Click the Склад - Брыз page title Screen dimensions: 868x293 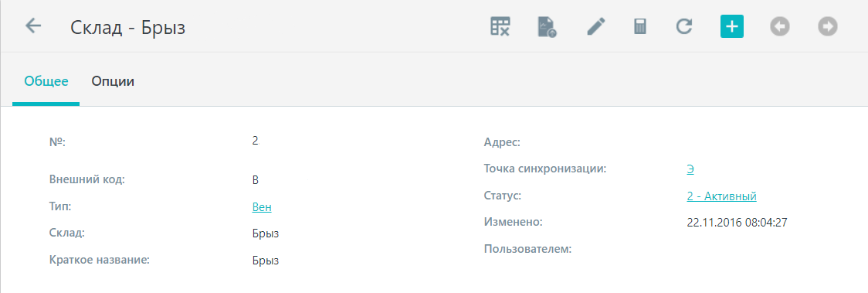point(128,27)
